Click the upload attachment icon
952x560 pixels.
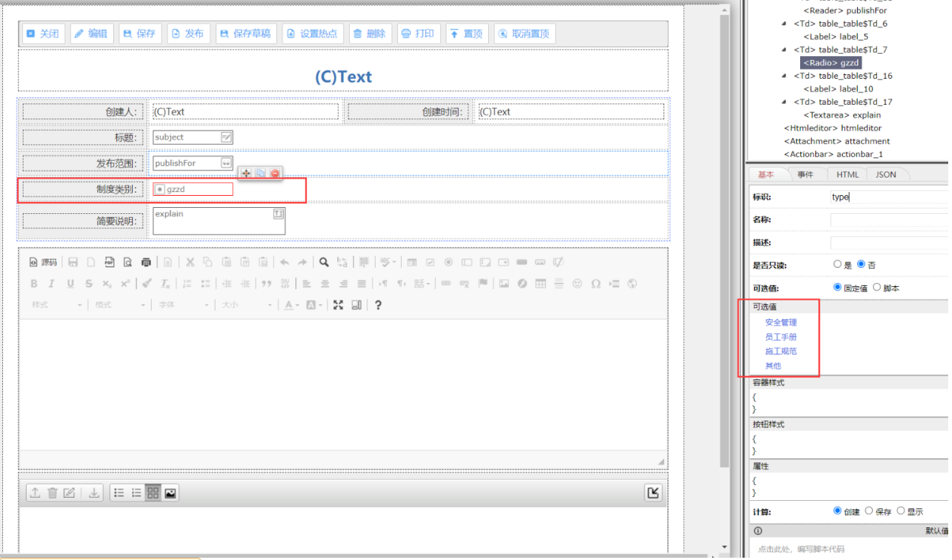35,493
